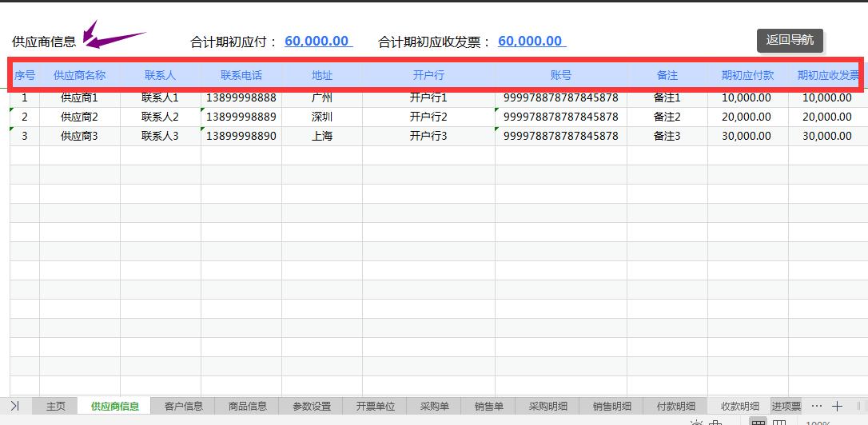Go to the 收款明细 sheet tab
This screenshot has width=868, height=425.
click(x=739, y=406)
